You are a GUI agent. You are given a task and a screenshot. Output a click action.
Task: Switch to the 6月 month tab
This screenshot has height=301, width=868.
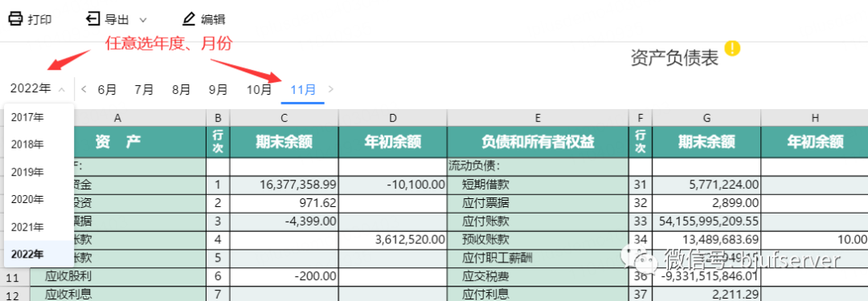pyautogui.click(x=107, y=89)
